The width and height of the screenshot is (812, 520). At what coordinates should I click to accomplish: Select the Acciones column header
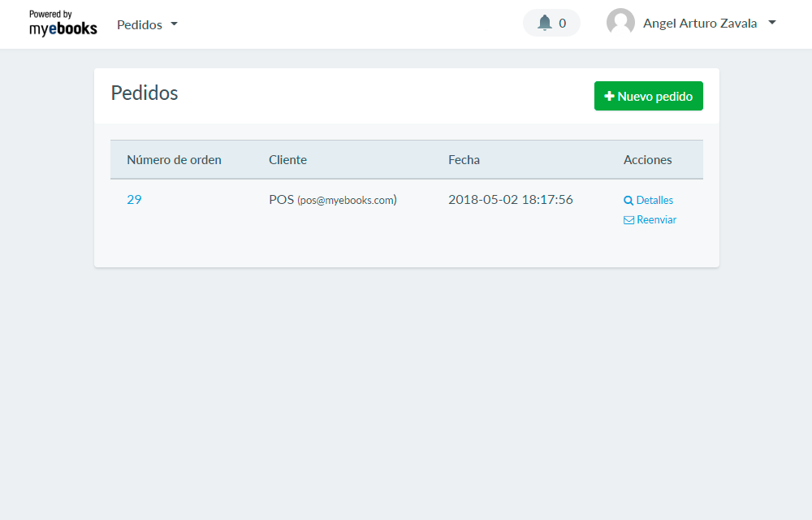(x=647, y=160)
